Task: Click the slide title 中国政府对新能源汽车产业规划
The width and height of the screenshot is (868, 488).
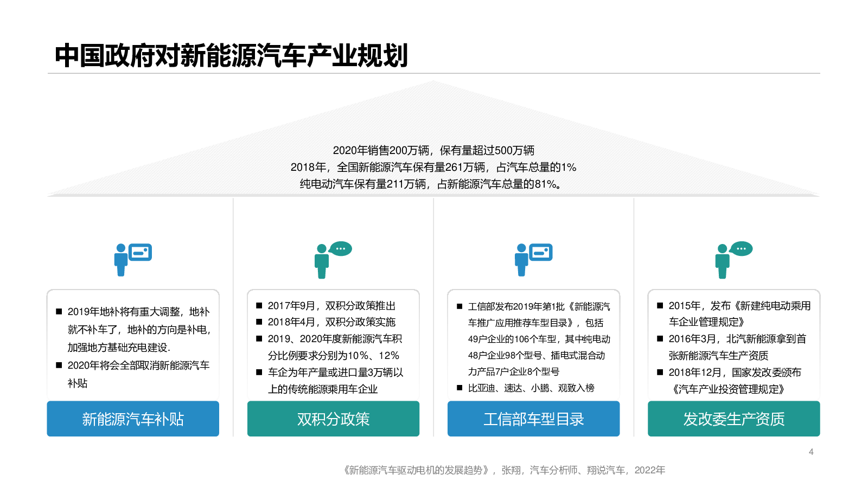Action: point(231,56)
